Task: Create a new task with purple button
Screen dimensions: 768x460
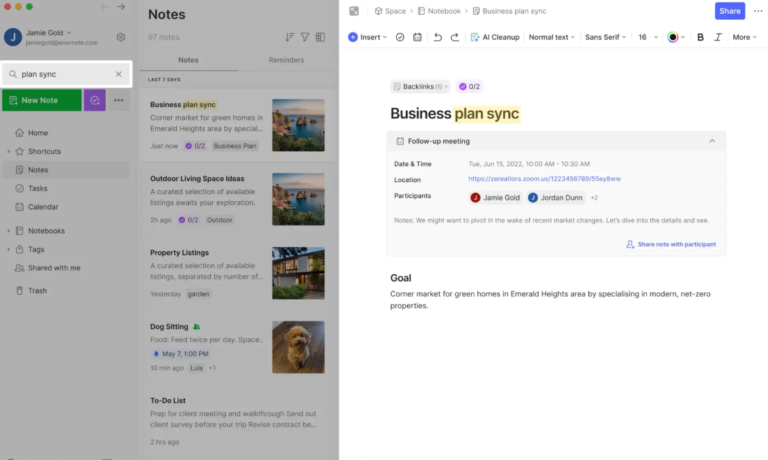Action: (x=95, y=100)
